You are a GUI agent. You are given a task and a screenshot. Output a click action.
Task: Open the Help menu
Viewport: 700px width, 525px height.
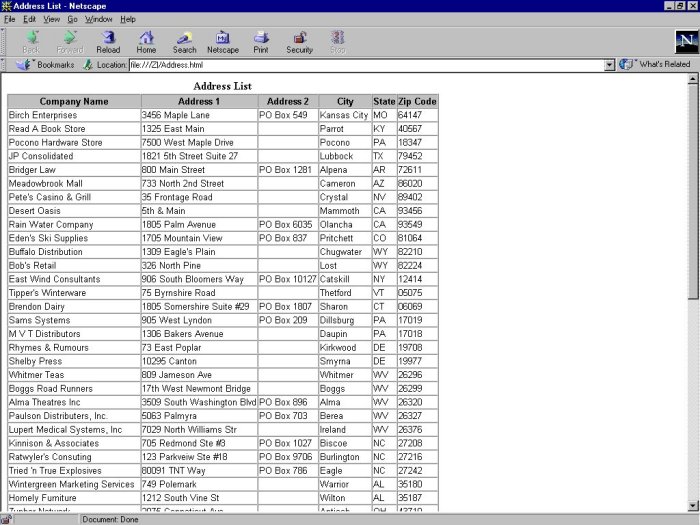click(128, 19)
